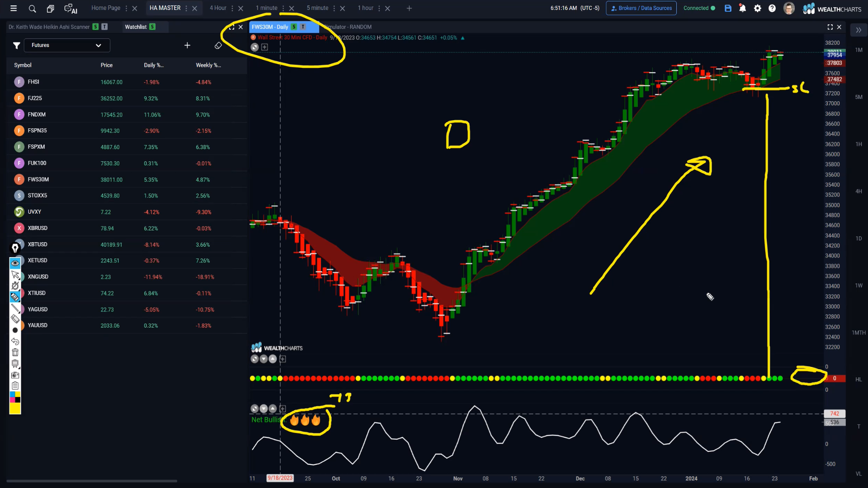Clear annotations with the trash bin icon
The width and height of the screenshot is (868, 488).
coord(15,352)
